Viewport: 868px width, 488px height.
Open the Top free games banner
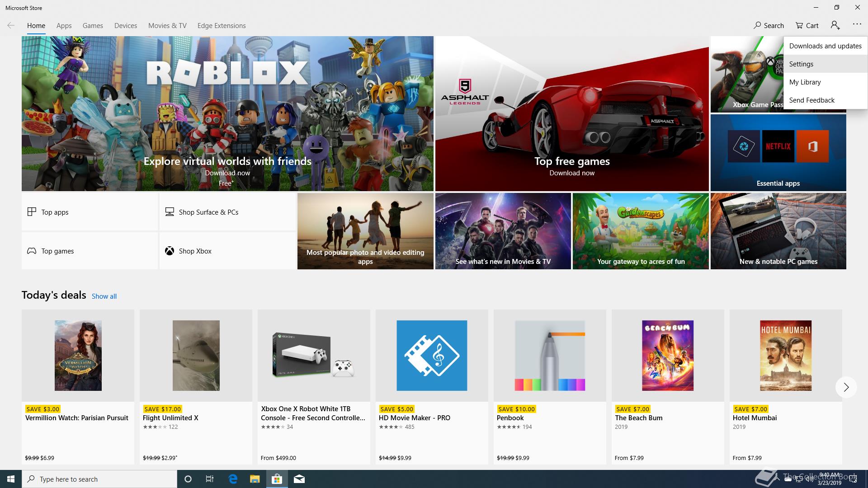[x=572, y=113]
